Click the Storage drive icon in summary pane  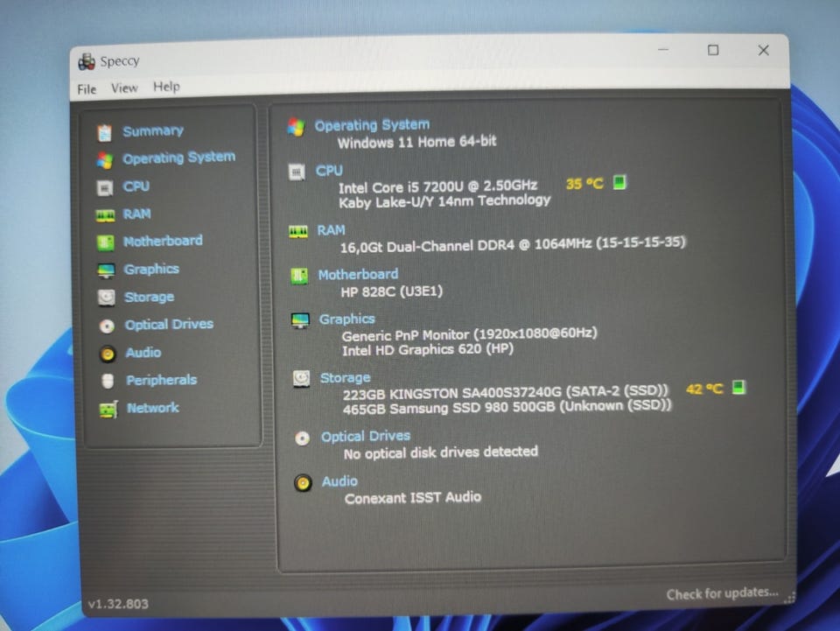(301, 379)
